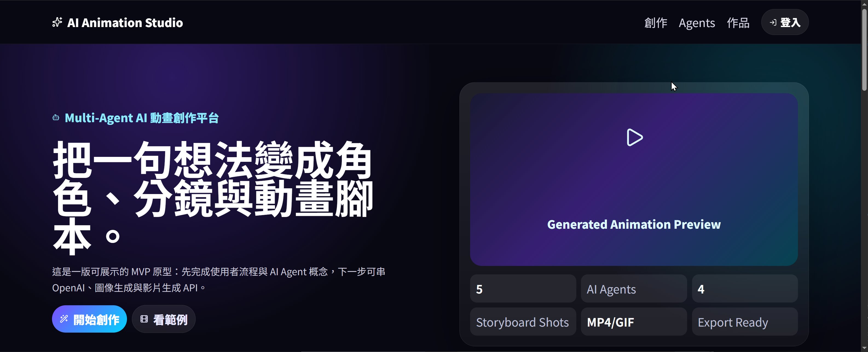Click the Generated Animation Preview caption

[x=634, y=224]
